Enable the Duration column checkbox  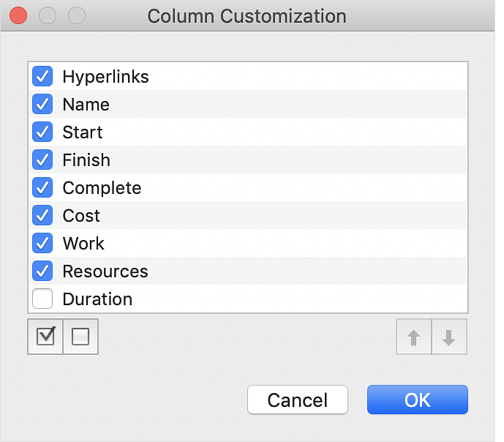[x=42, y=299]
